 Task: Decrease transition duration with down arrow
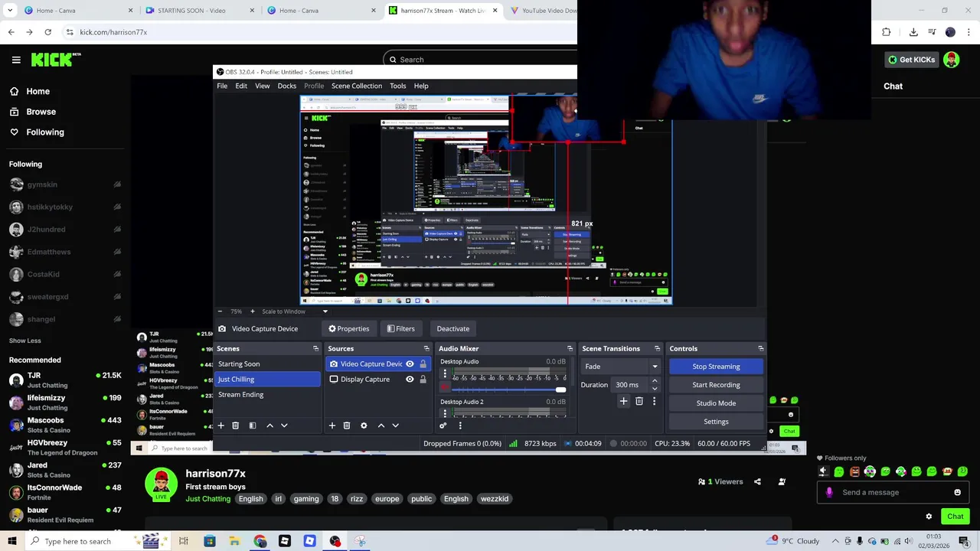coord(655,389)
